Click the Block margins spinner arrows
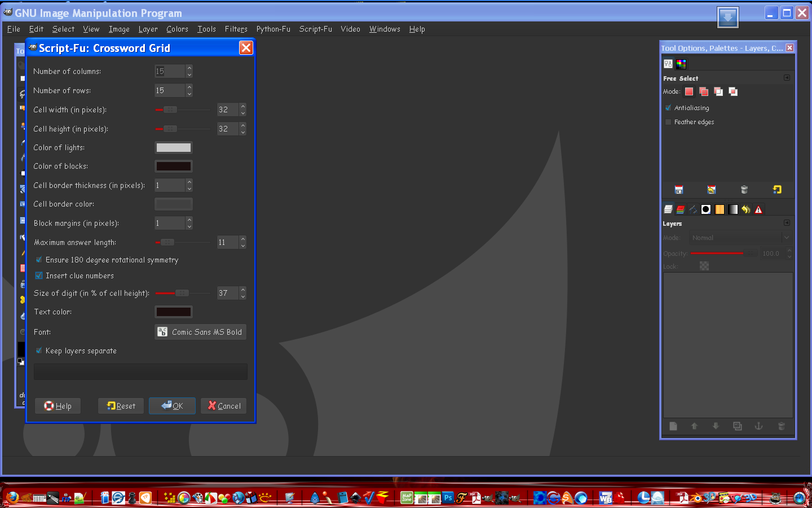 tap(189, 223)
